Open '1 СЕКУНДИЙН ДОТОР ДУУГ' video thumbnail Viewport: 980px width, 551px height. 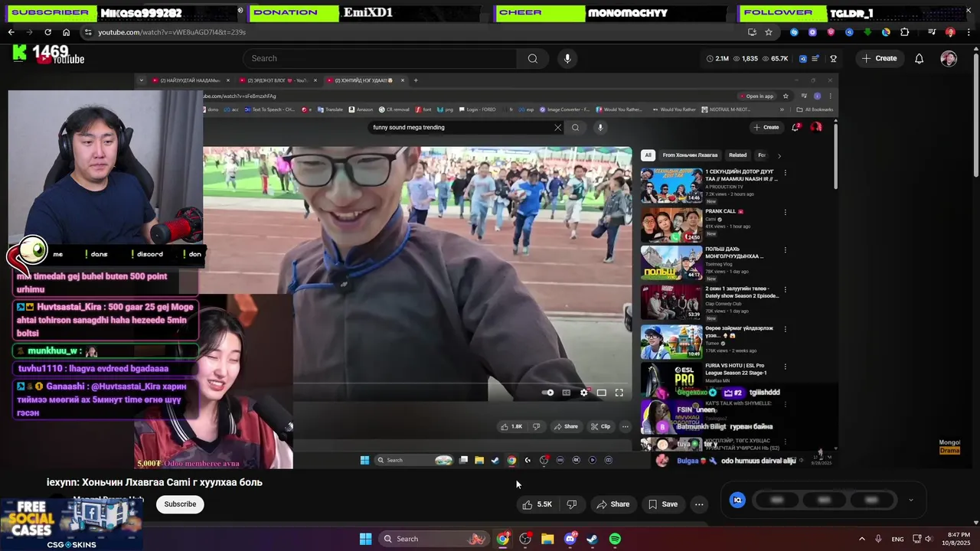pos(671,184)
